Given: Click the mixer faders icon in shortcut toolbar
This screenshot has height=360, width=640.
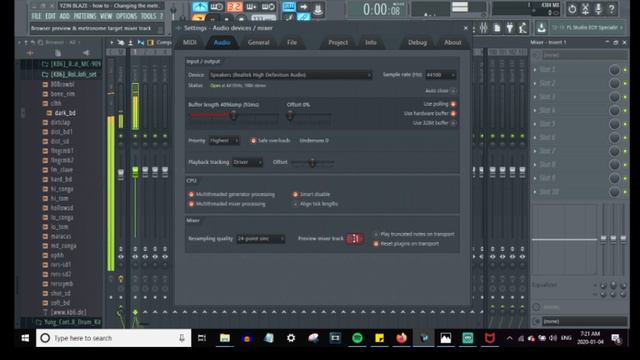Looking at the screenshot, I should pyautogui.click(x=484, y=28).
